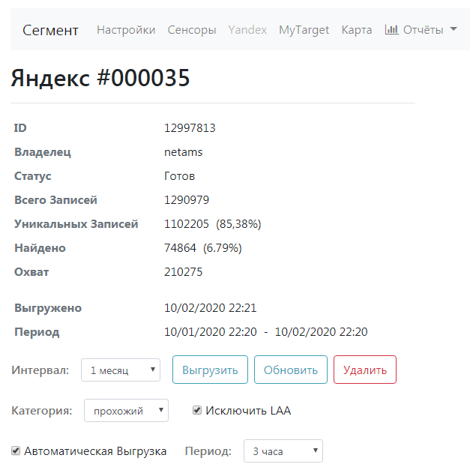Click the Исключить LAA label text
This screenshot has width=470, height=476.
pos(248,411)
